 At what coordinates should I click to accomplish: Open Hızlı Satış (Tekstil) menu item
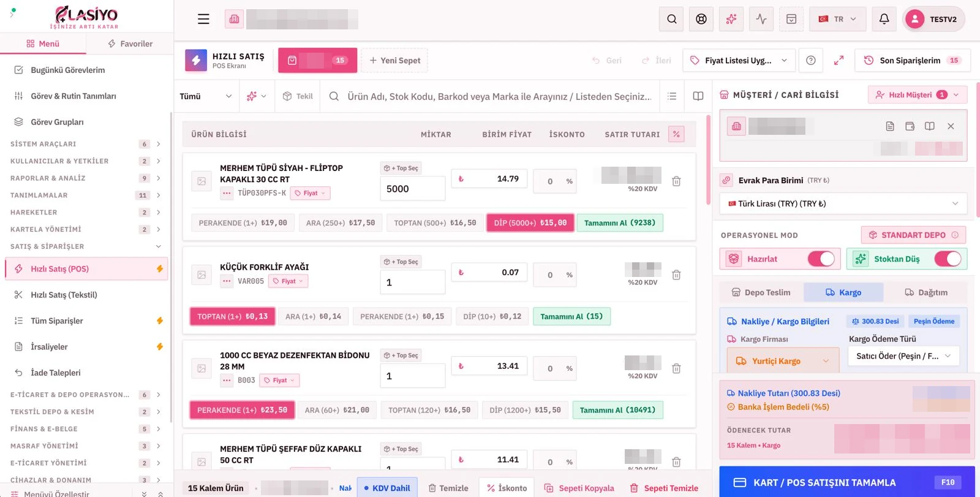pos(86,295)
